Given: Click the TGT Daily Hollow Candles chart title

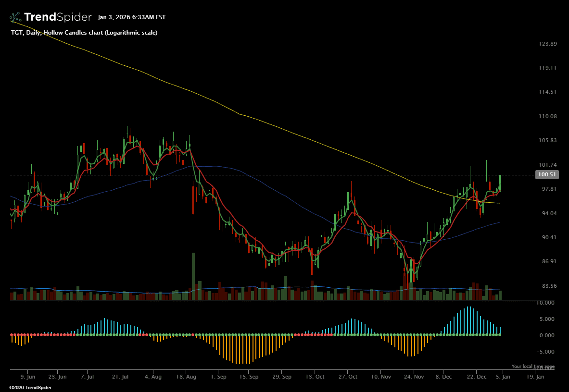Looking at the screenshot, I should pos(84,33).
